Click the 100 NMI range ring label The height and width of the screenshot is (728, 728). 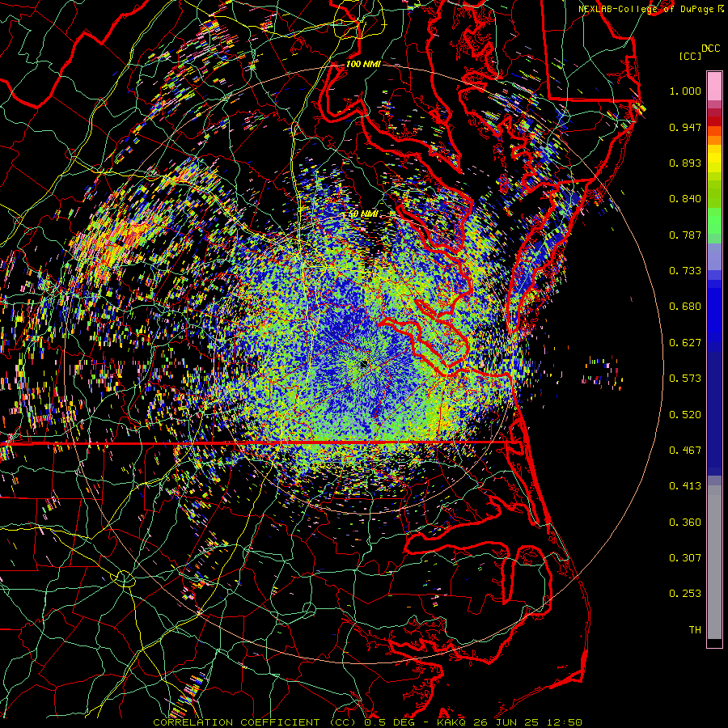363,64
